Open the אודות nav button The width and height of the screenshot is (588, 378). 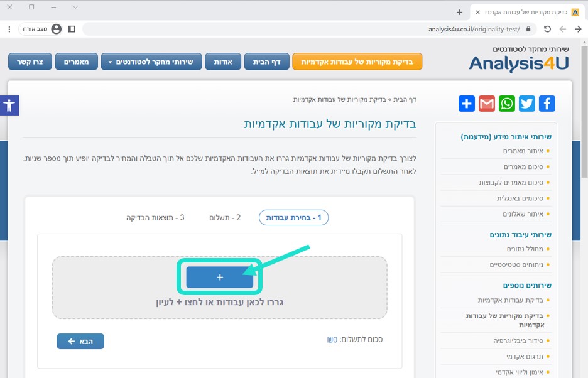pos(223,62)
